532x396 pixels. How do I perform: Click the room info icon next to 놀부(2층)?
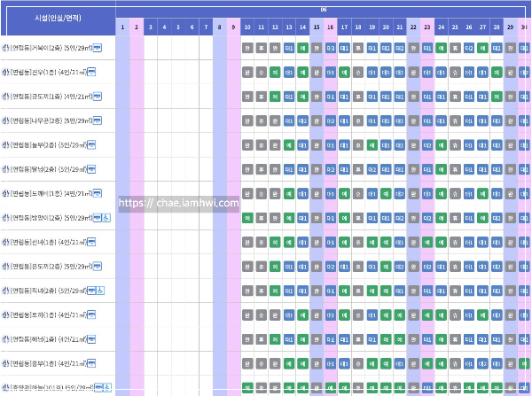[x=91, y=144]
